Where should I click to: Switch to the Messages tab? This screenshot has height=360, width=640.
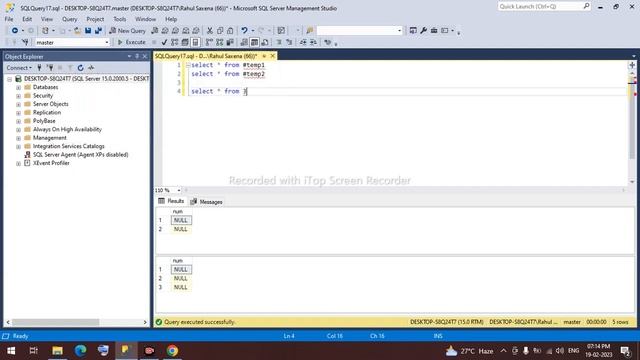coord(206,202)
